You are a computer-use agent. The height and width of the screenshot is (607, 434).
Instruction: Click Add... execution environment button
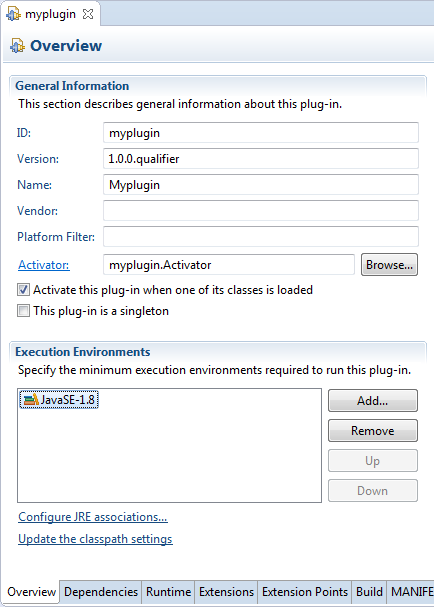coord(372,401)
